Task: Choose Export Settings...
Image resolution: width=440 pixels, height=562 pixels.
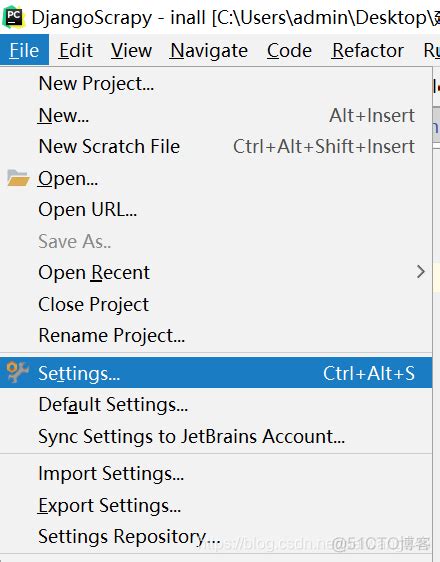Action: 216,505
